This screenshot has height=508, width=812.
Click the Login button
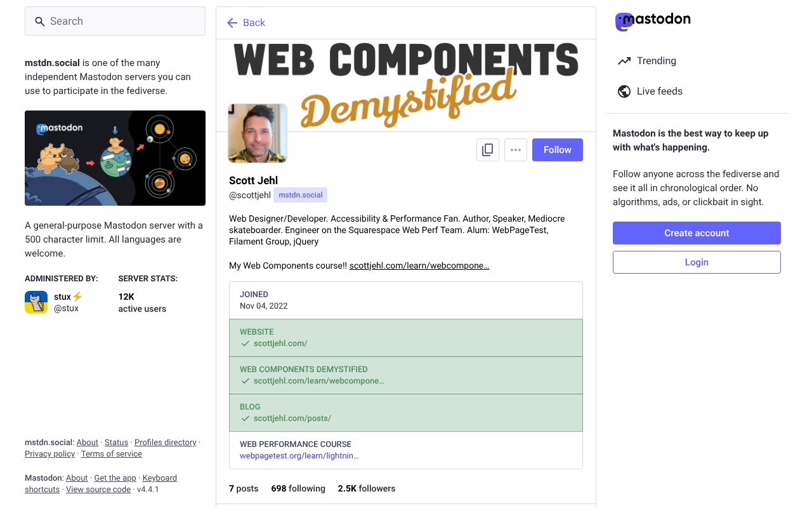pyautogui.click(x=697, y=262)
